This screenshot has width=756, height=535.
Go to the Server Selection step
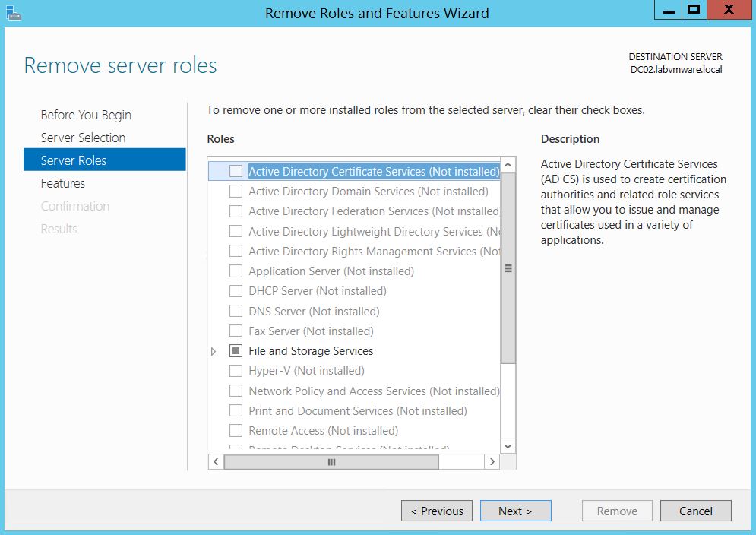[83, 138]
